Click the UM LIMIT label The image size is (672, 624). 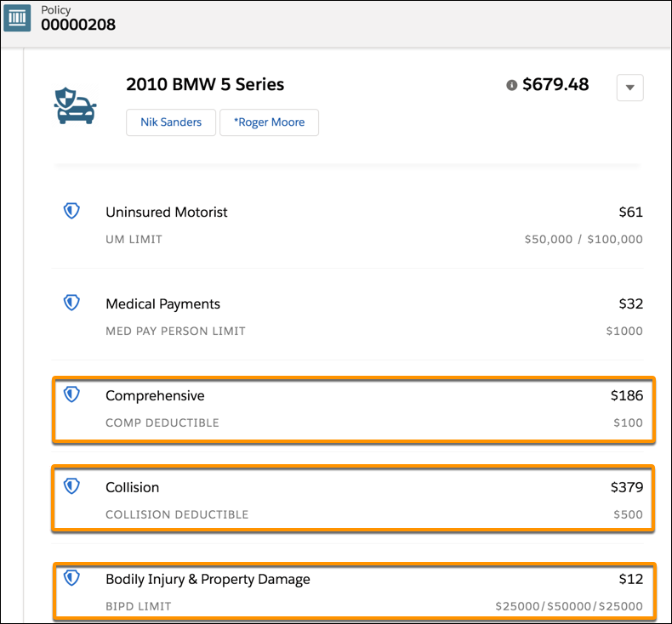click(x=134, y=240)
